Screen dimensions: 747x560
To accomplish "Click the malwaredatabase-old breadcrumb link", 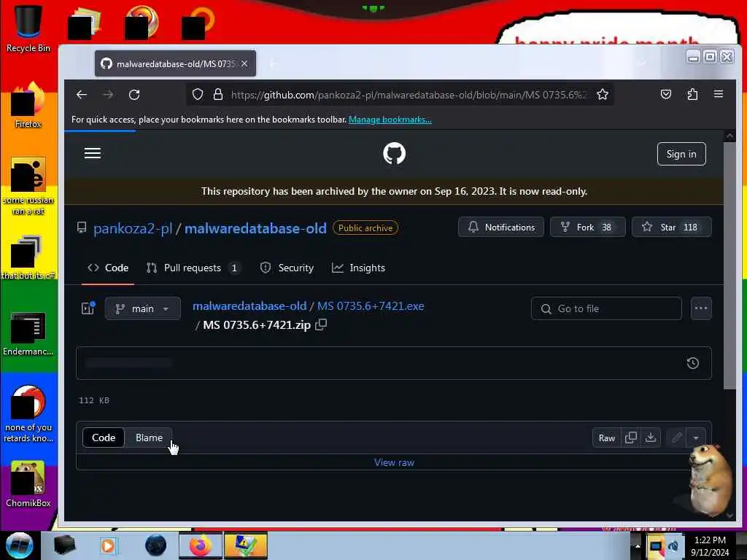I will point(249,306).
